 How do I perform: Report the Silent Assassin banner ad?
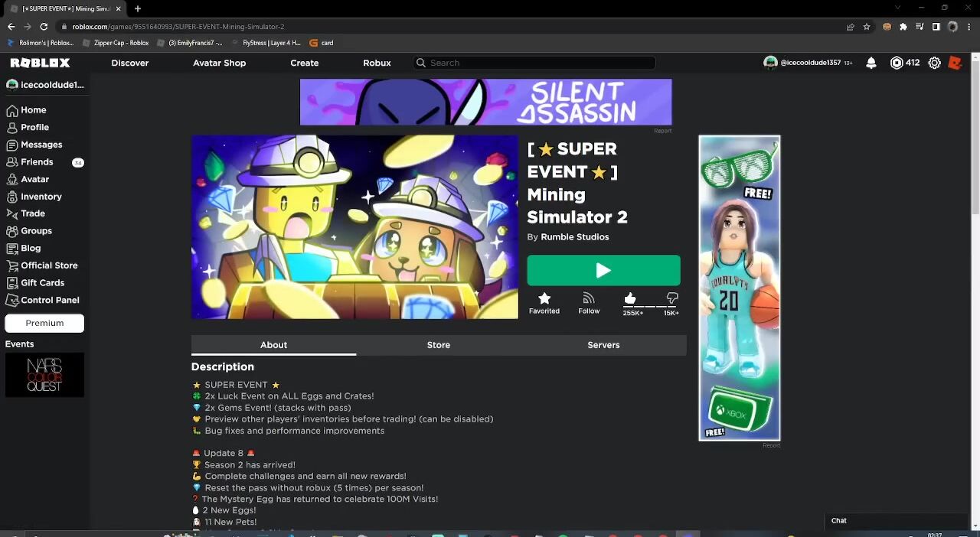663,131
